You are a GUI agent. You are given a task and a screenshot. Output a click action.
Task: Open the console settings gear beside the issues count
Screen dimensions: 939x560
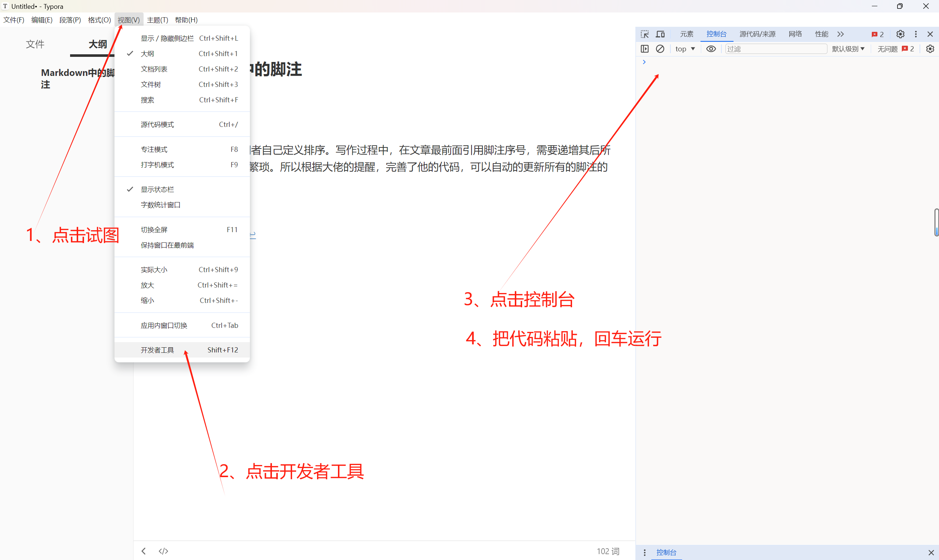[930, 49]
